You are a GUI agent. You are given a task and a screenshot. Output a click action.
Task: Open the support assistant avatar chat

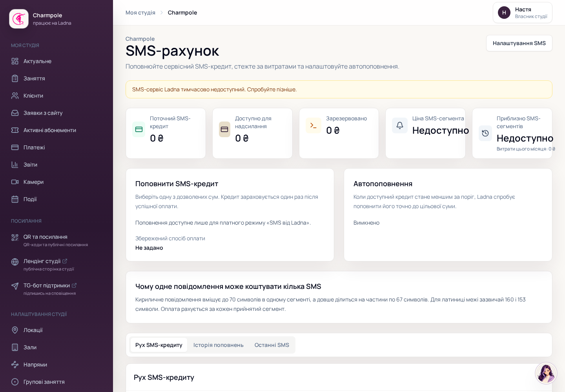pyautogui.click(x=546, y=373)
